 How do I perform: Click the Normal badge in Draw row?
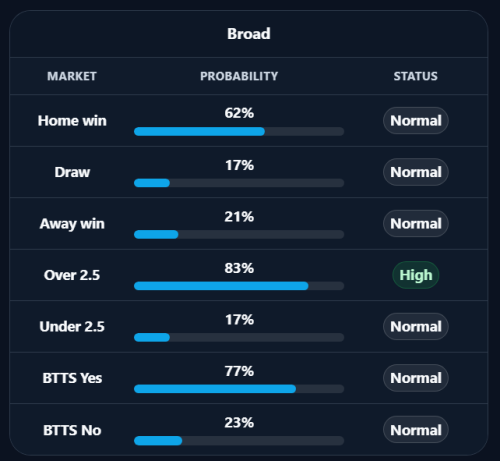tap(416, 172)
